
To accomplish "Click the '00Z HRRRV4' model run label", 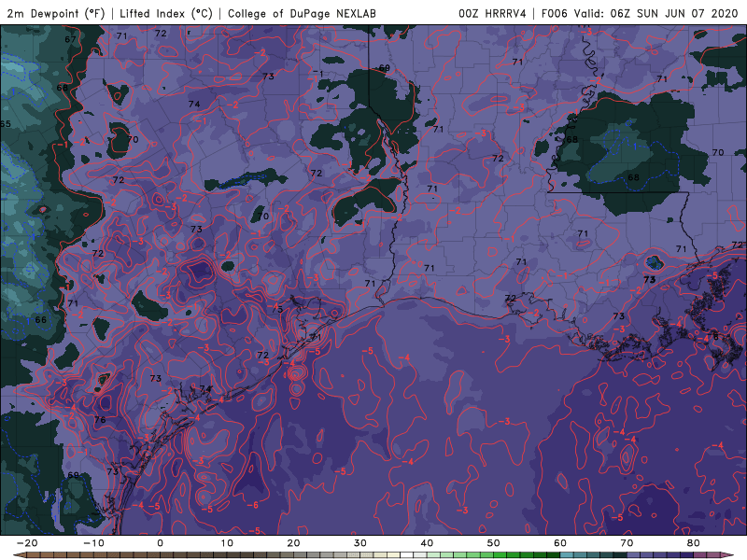I will pyautogui.click(x=492, y=13).
